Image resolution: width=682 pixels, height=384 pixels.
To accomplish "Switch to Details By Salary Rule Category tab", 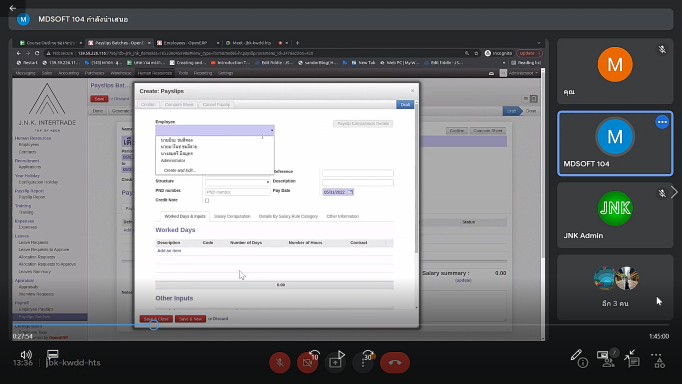I will pyautogui.click(x=288, y=216).
